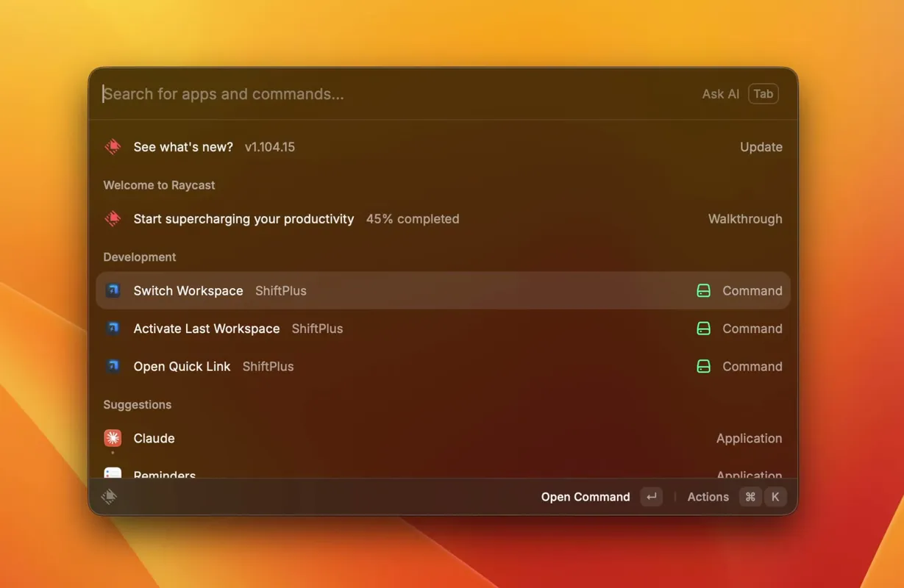
Task: Click the Development section header
Action: [x=140, y=257]
